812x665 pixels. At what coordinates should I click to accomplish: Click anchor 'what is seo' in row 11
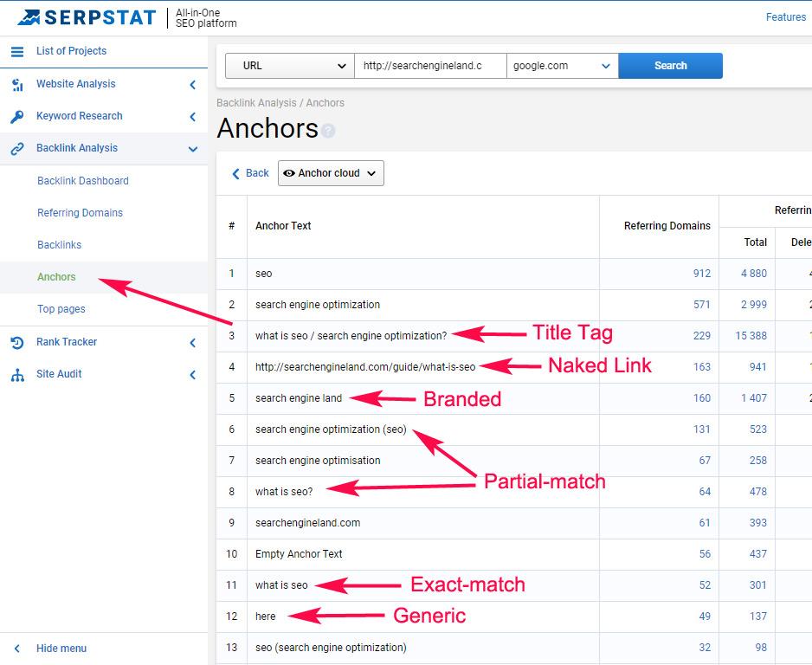pyautogui.click(x=281, y=584)
